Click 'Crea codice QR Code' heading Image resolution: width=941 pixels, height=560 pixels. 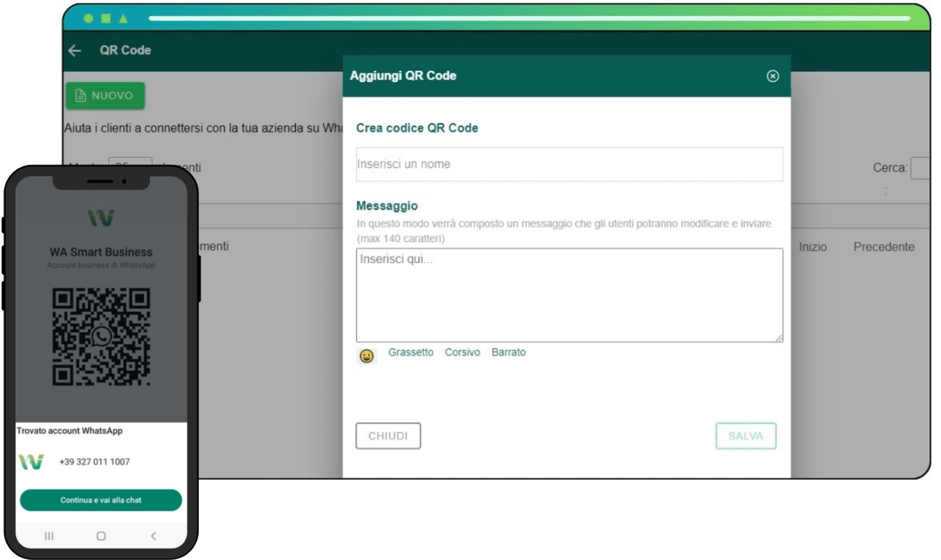(417, 128)
